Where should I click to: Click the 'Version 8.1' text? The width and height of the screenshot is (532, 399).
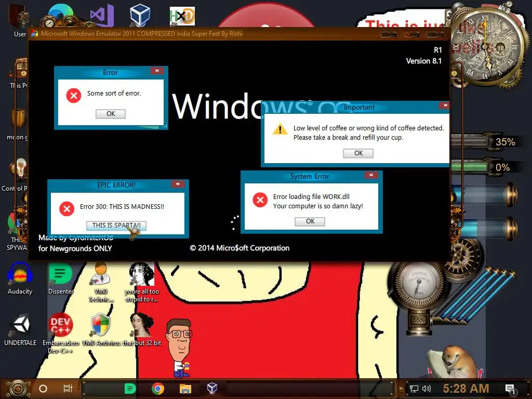tap(424, 61)
